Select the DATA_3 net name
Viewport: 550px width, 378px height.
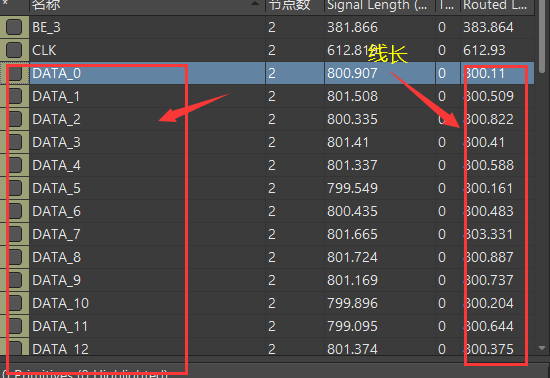[56, 142]
